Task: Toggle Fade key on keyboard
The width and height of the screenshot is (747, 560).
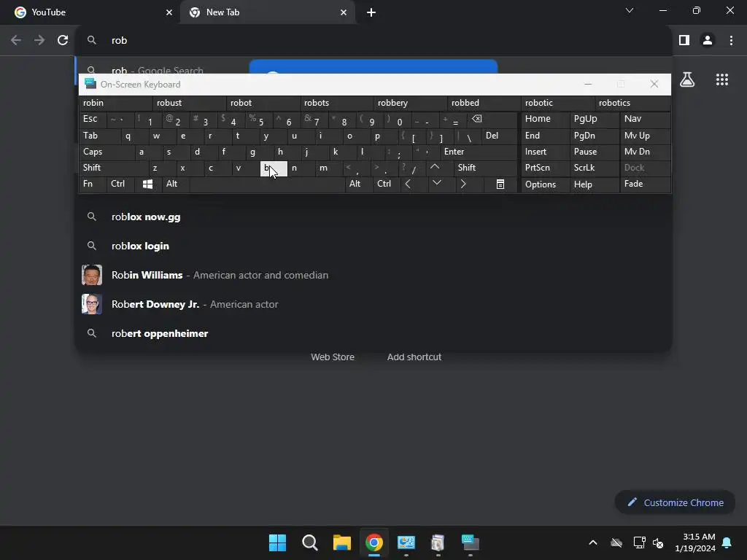Action: pos(645,184)
